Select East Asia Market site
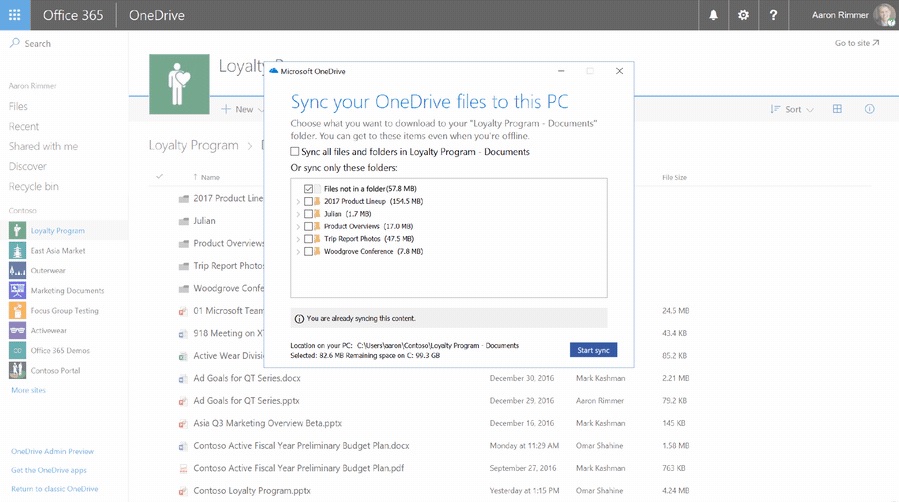899x502 pixels. coord(58,250)
